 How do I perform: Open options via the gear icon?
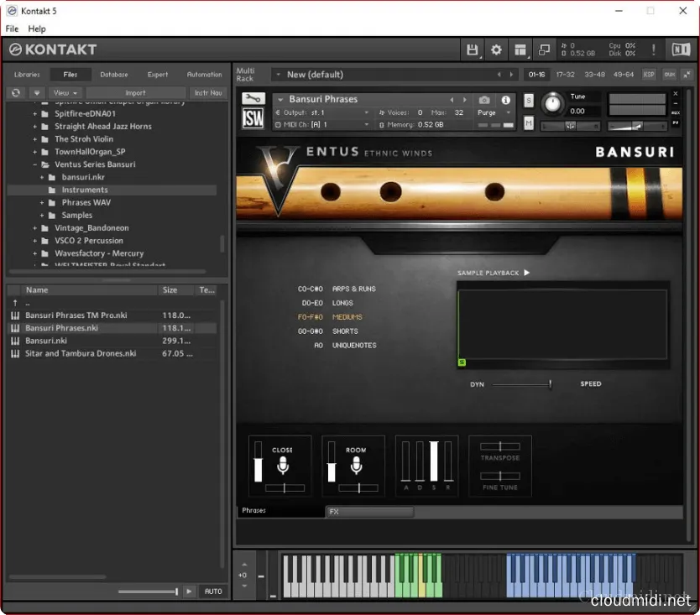(x=496, y=50)
